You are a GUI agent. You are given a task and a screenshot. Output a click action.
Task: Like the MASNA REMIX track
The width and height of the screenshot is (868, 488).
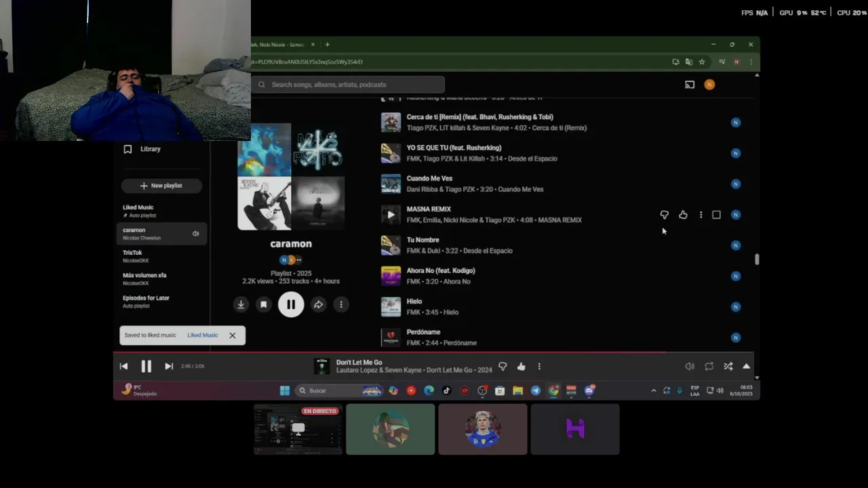click(683, 215)
